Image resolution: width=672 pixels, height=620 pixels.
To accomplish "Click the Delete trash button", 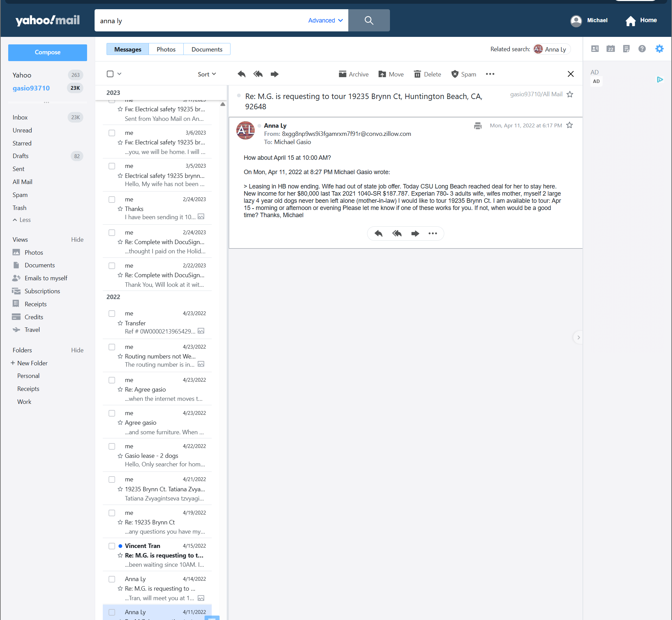I will [427, 74].
